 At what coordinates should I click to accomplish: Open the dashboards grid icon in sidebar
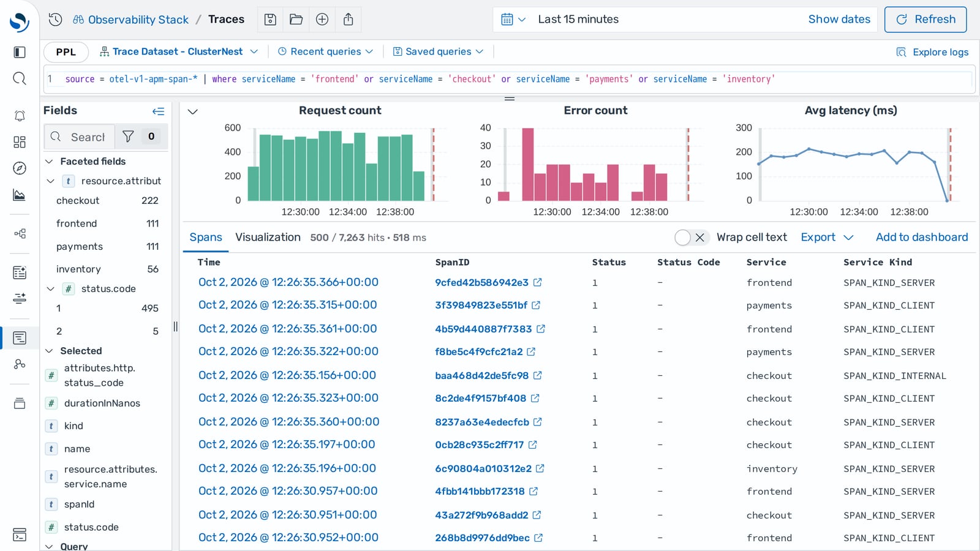20,142
